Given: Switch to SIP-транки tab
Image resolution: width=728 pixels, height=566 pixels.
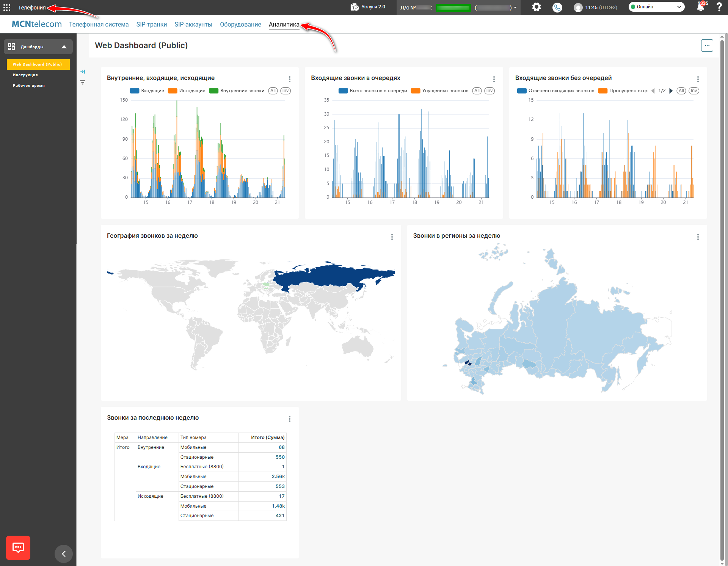Looking at the screenshot, I should [151, 25].
